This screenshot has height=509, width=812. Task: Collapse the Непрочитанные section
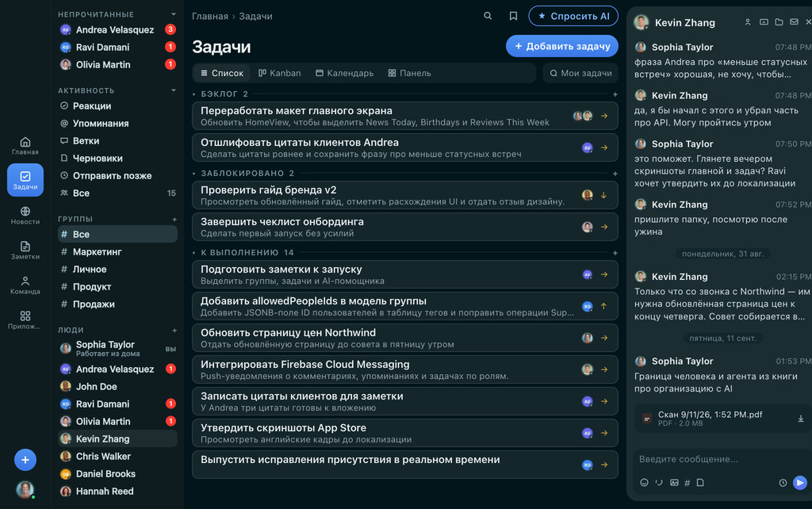pyautogui.click(x=174, y=14)
